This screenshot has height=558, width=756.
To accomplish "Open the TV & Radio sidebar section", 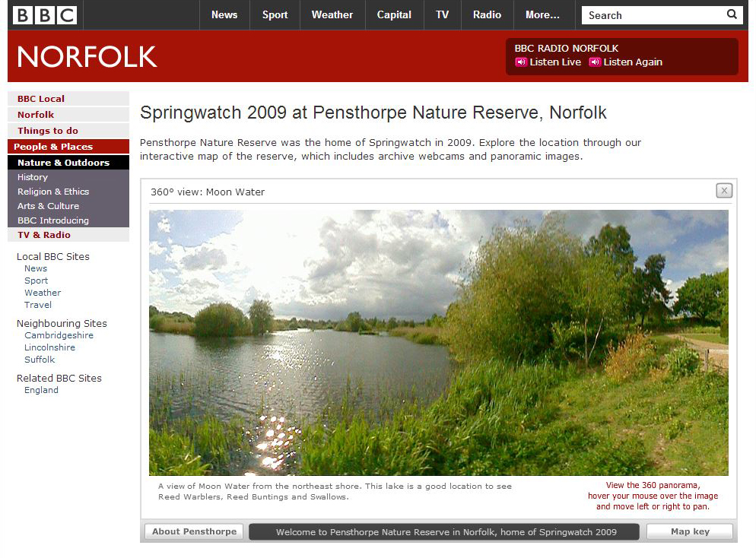I will point(68,235).
